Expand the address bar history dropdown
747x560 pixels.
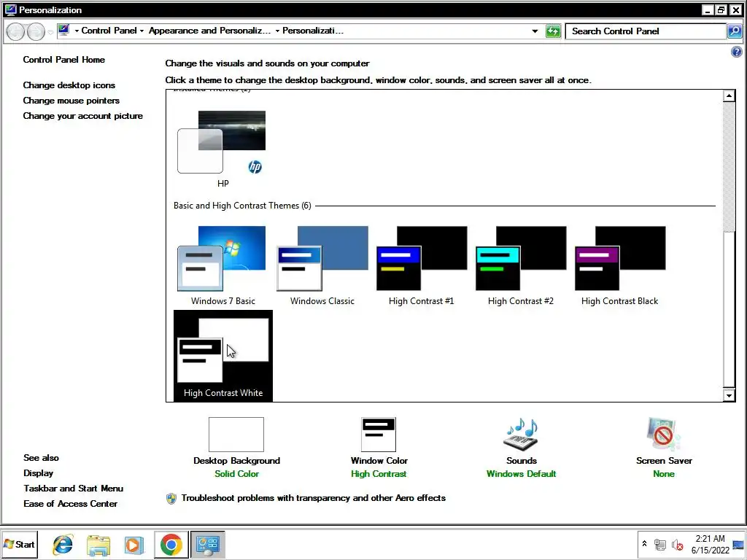point(535,31)
